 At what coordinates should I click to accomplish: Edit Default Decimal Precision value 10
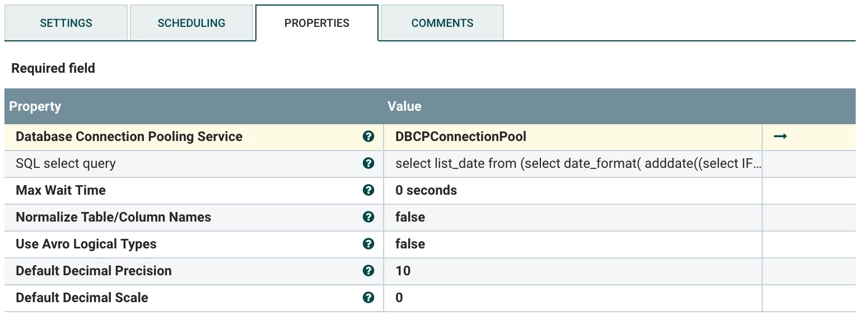573,271
